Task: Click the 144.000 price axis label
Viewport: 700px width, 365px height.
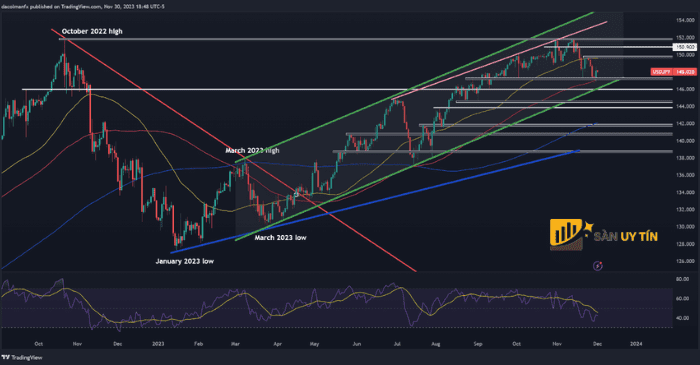Action: point(684,107)
